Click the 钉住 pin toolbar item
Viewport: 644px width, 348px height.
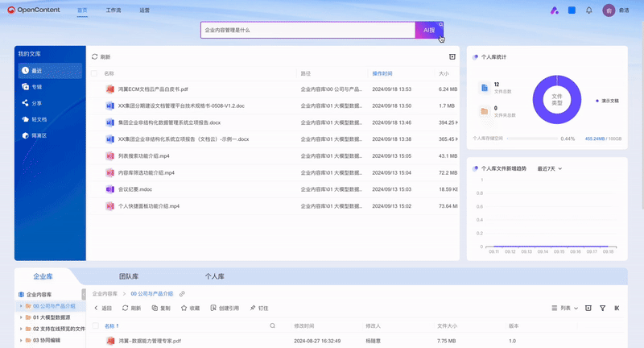pos(259,309)
